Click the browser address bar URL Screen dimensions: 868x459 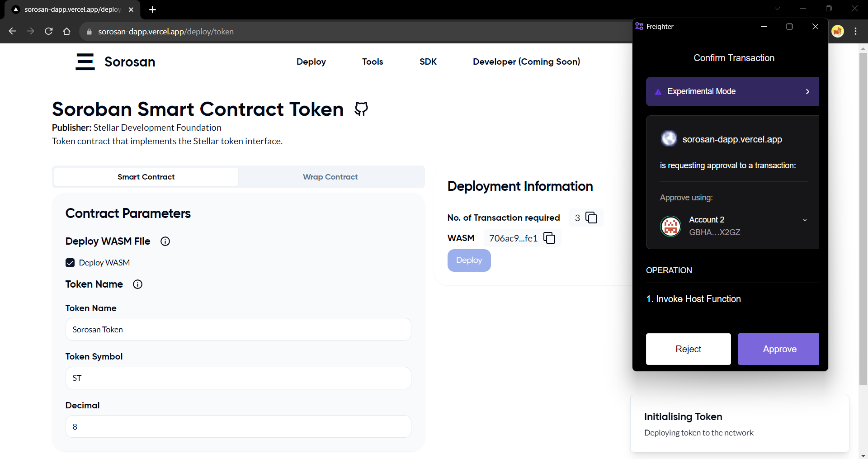[166, 32]
